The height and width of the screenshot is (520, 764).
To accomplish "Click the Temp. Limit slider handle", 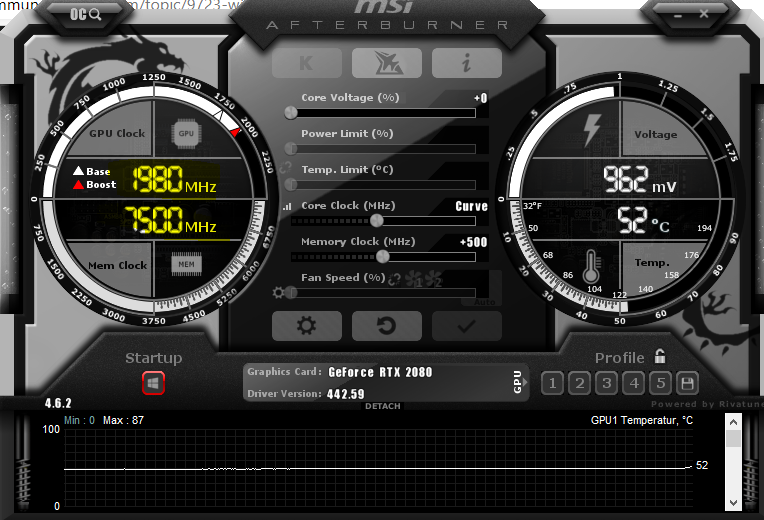I will pos(291,184).
